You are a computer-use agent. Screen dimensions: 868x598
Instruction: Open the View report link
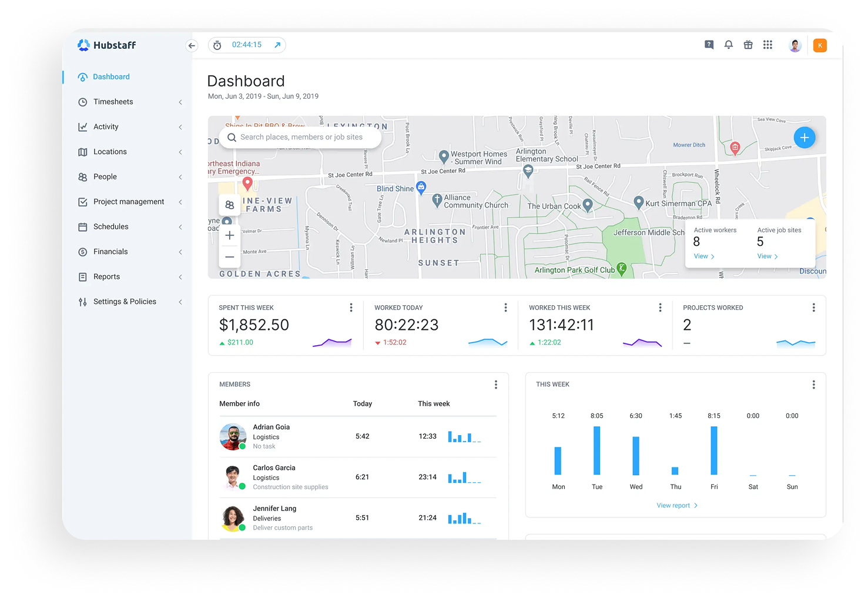tap(676, 506)
